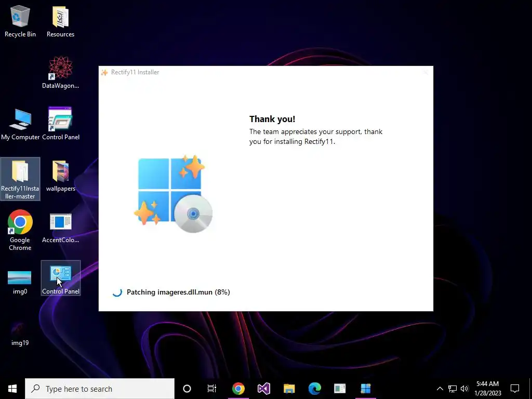Select the img19 image file
This screenshot has width=532, height=399.
[20, 333]
